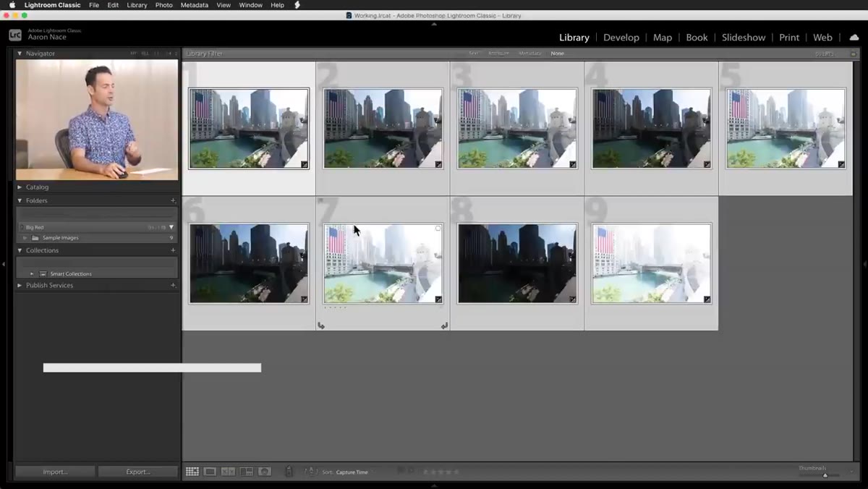868x489 pixels.
Task: Click the Export button
Action: (x=138, y=472)
